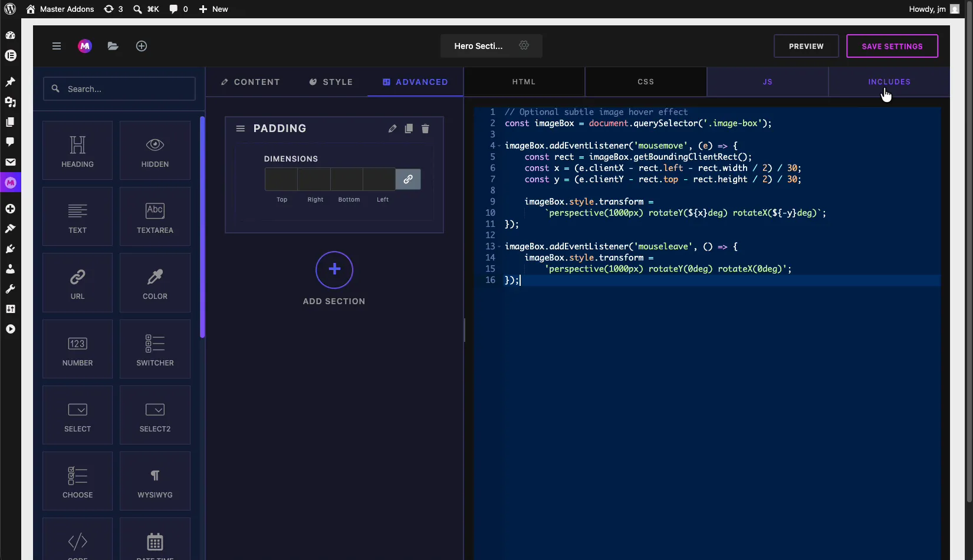The width and height of the screenshot is (973, 560).
Task: Add the Color control
Action: coord(155,282)
